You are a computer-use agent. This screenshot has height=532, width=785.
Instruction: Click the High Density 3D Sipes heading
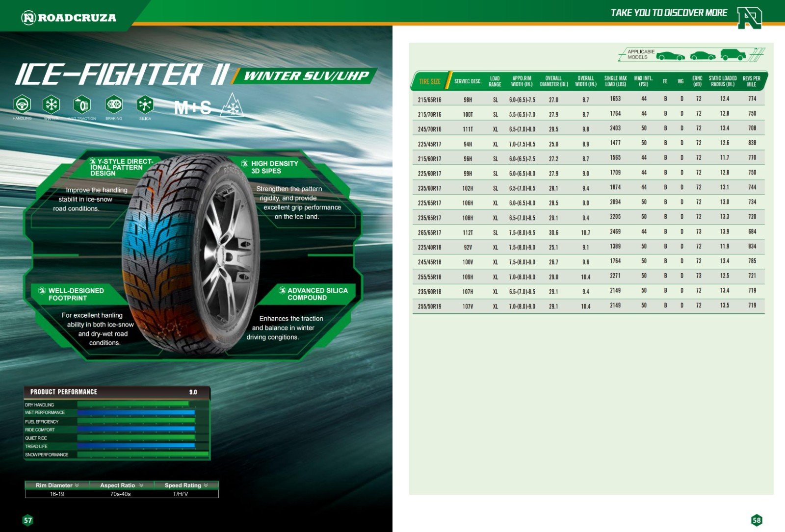pyautogui.click(x=274, y=167)
